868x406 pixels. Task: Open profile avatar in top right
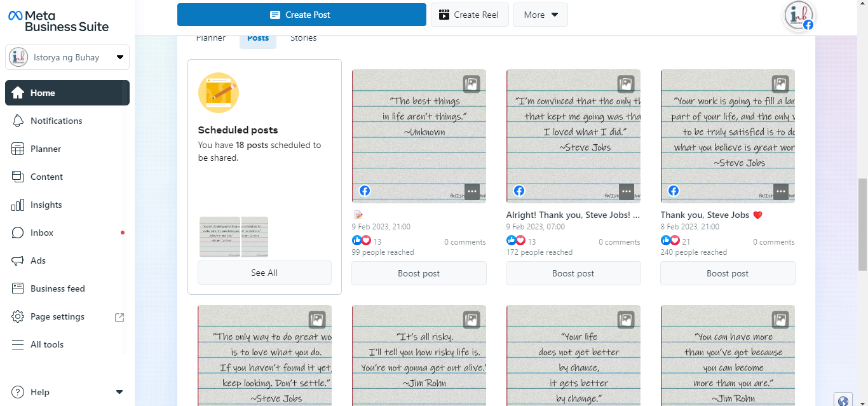[798, 15]
